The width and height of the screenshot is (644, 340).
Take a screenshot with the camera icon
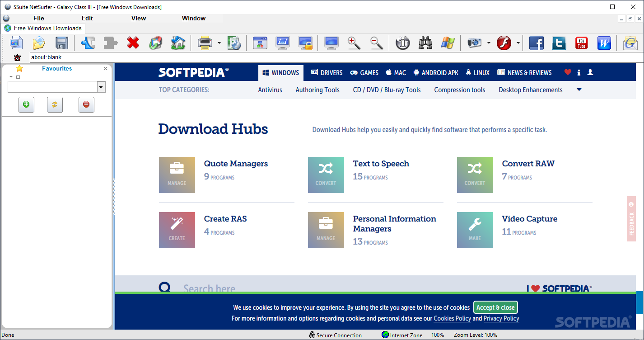pyautogui.click(x=475, y=43)
